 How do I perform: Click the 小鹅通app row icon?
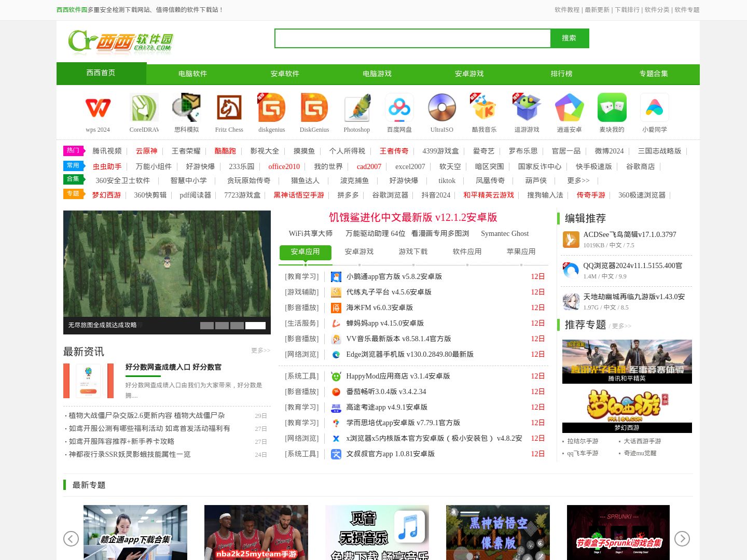(336, 277)
